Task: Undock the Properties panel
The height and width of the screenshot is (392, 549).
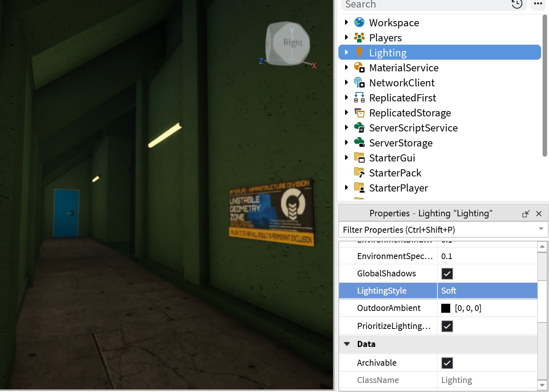Action: (526, 214)
